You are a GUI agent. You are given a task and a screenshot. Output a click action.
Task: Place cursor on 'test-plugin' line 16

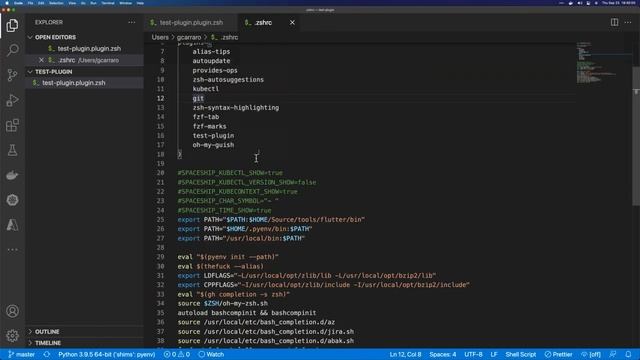point(213,136)
